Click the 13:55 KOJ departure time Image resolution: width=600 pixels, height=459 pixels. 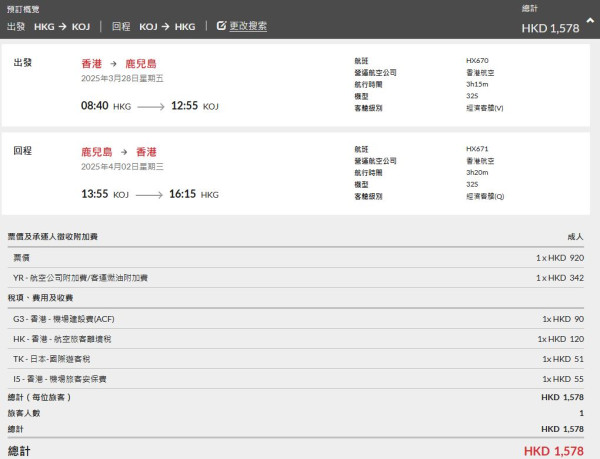coord(105,194)
